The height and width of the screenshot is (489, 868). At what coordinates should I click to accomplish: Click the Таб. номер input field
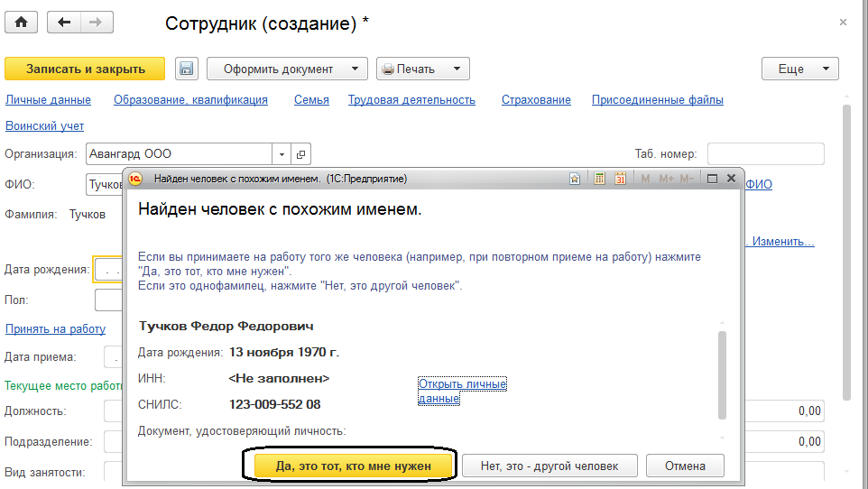(x=765, y=153)
